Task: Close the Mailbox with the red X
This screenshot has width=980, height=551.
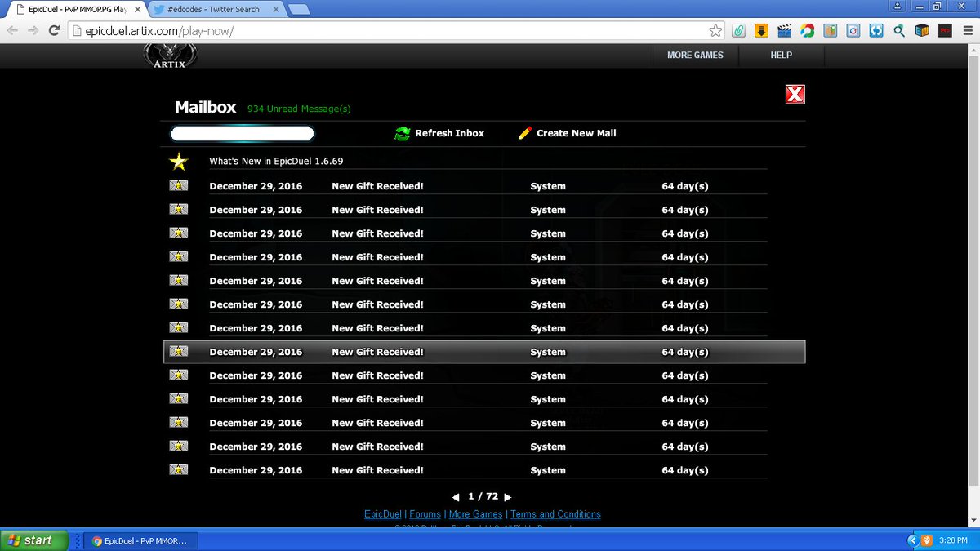Action: click(x=795, y=94)
